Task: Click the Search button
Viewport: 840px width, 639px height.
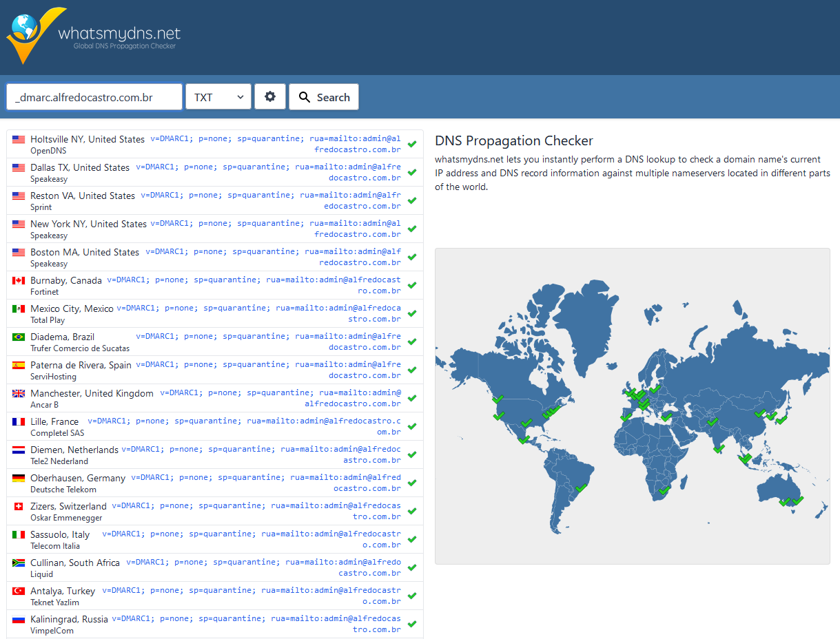Action: point(324,97)
